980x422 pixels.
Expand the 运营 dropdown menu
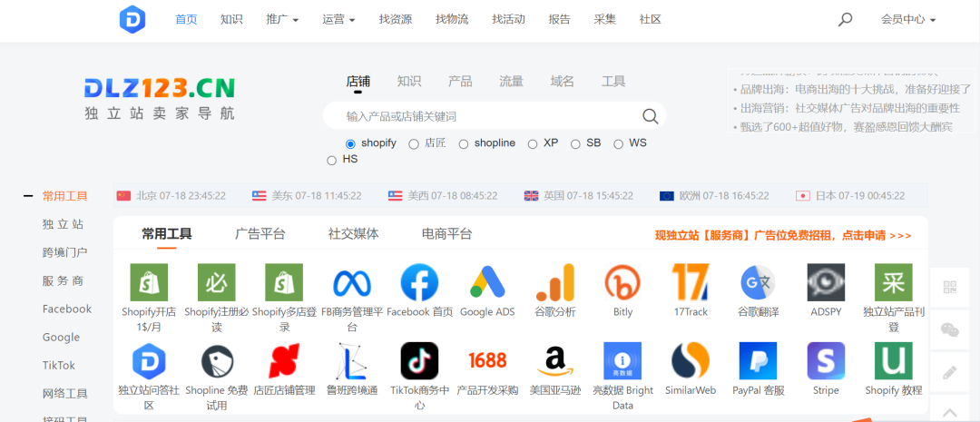(x=338, y=19)
